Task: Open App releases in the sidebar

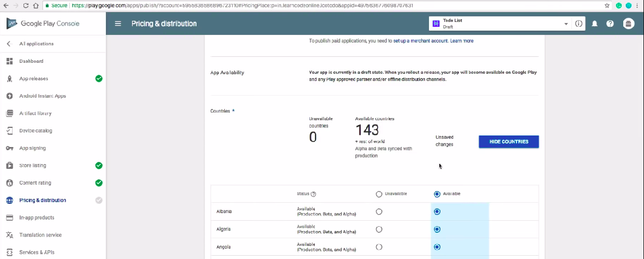Action: click(x=34, y=79)
